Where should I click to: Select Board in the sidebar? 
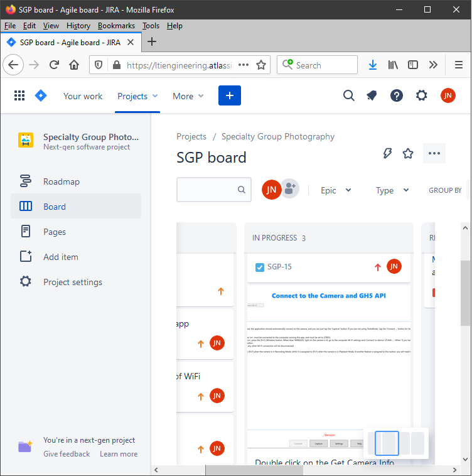pyautogui.click(x=76, y=206)
